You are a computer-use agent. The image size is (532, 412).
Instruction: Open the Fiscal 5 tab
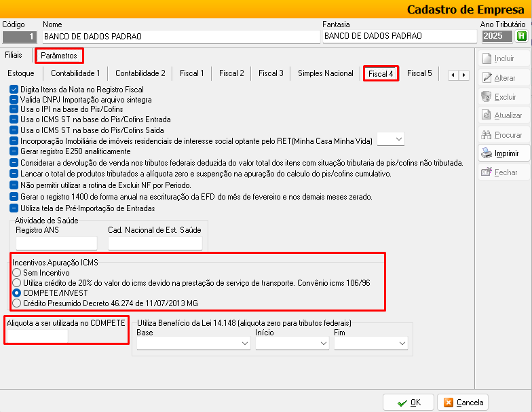(419, 73)
